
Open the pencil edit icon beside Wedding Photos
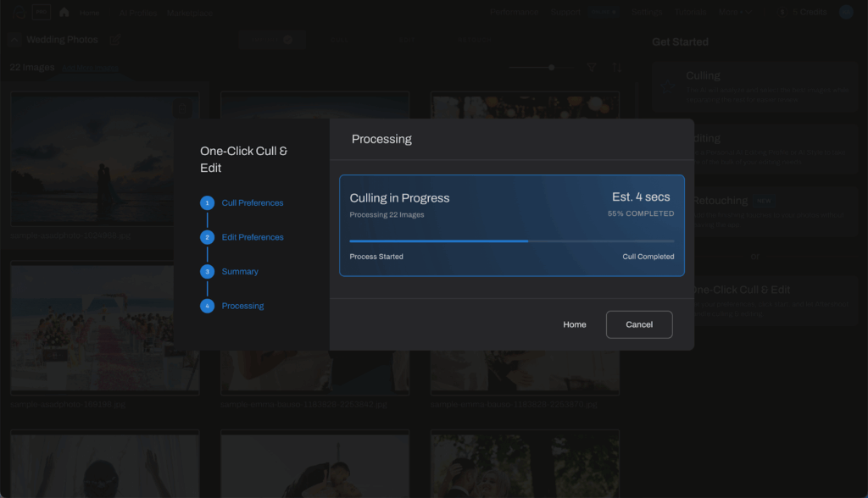(115, 39)
